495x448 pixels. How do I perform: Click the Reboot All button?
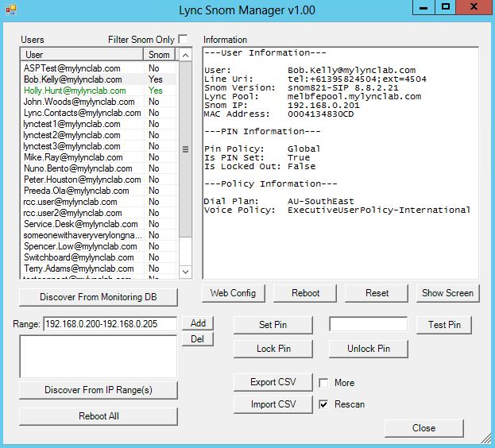[99, 416]
